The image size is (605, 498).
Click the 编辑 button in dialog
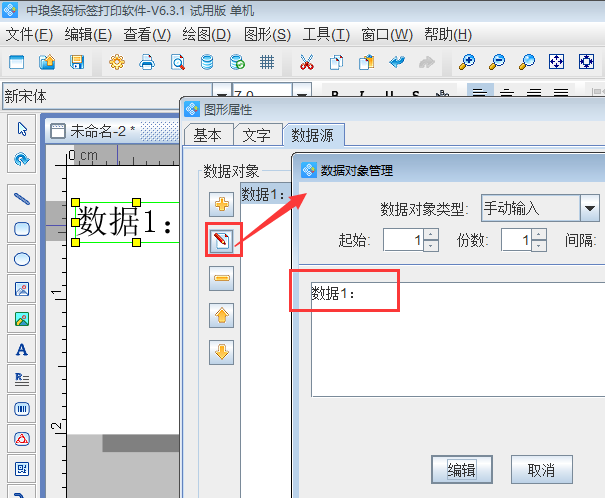461,469
